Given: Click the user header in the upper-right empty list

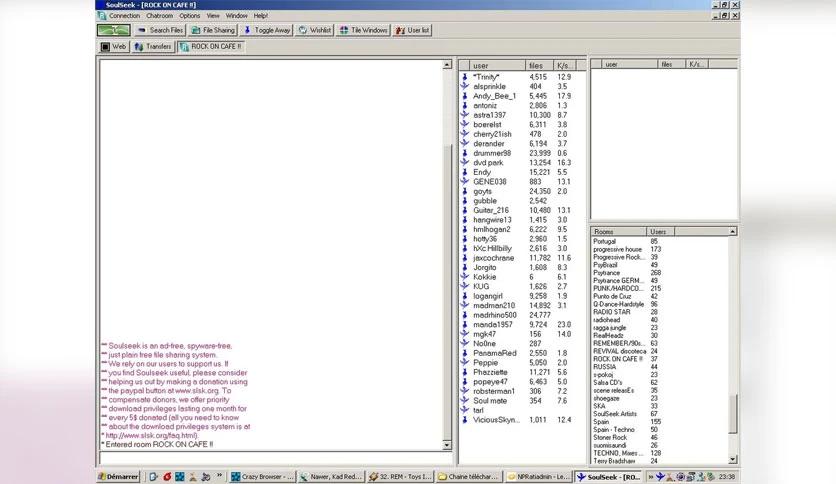Looking at the screenshot, I should [630, 64].
